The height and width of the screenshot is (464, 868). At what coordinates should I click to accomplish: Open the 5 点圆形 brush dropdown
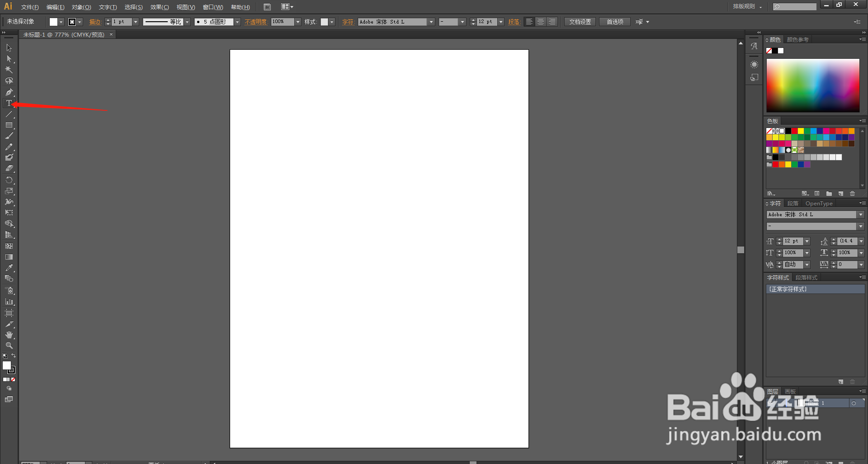(x=237, y=22)
